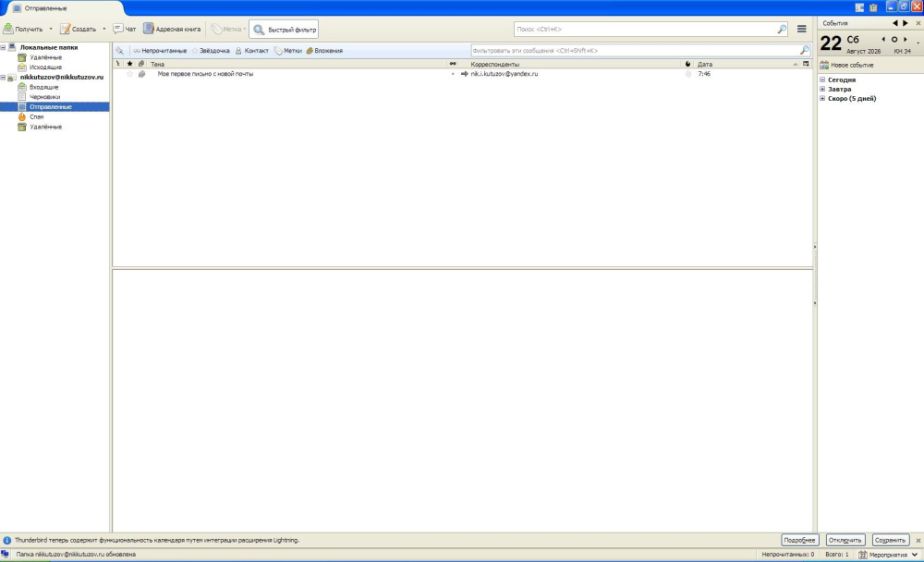The height and width of the screenshot is (562, 924).
Task: Open the dropdown arrow next to Создать
Action: click(104, 29)
